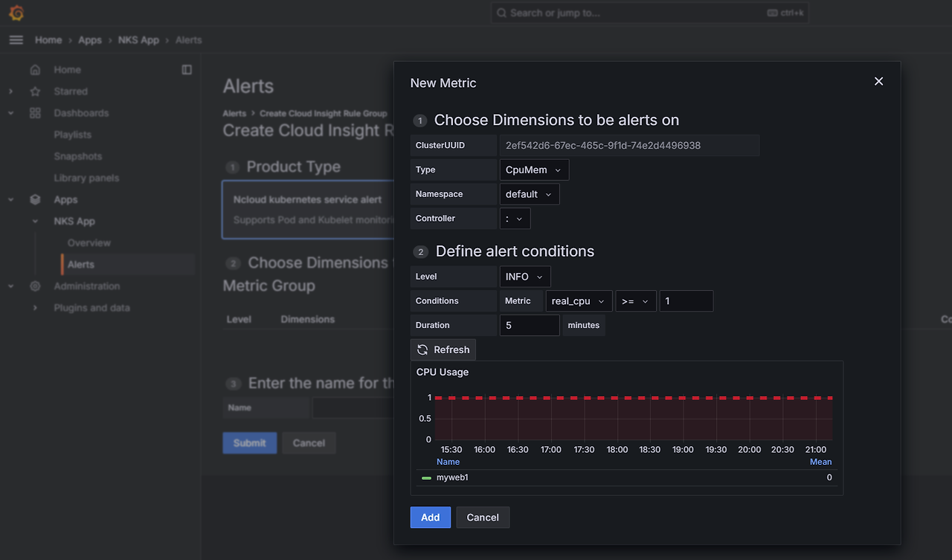Open NKS App in the sidebar
The width and height of the screenshot is (952, 560).
tap(74, 221)
